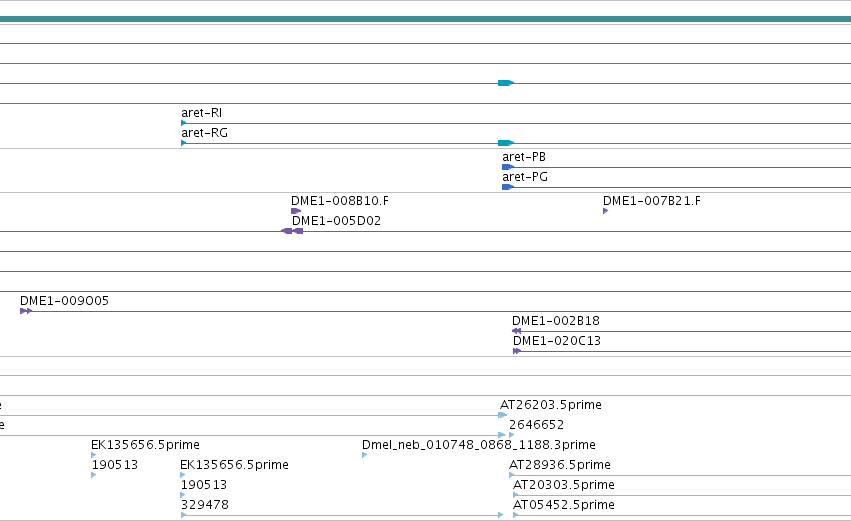Select the DME1-005D02 feature label

pyautogui.click(x=336, y=221)
